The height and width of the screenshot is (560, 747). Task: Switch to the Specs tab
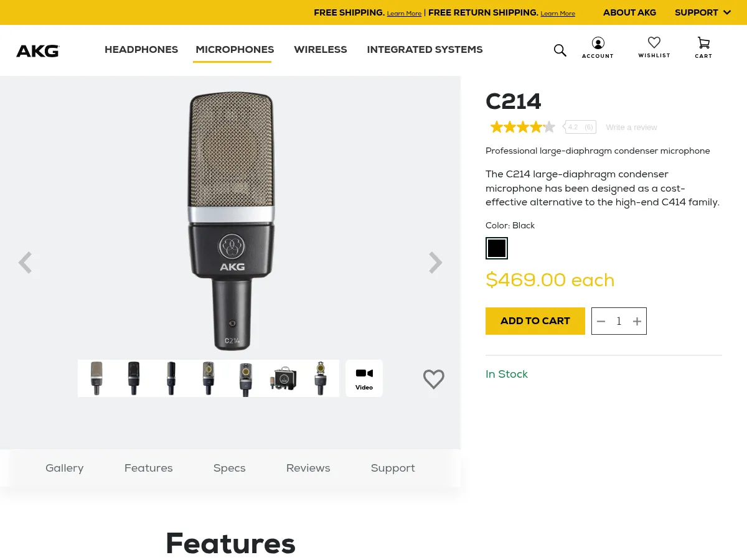[x=229, y=468]
